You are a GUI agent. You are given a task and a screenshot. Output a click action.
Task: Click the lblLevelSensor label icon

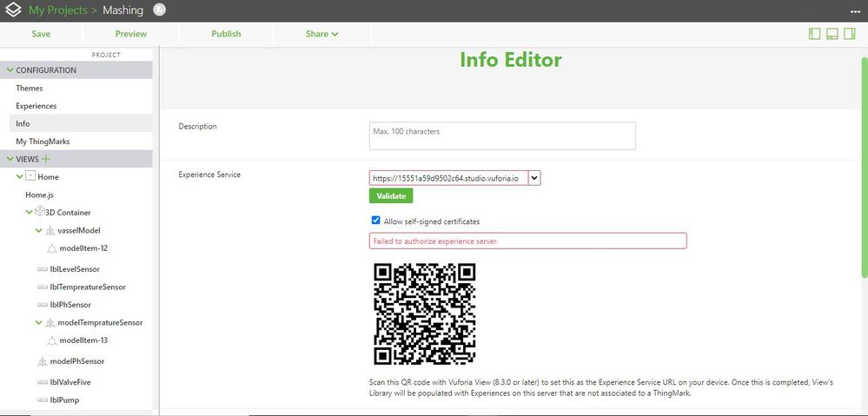tap(42, 269)
